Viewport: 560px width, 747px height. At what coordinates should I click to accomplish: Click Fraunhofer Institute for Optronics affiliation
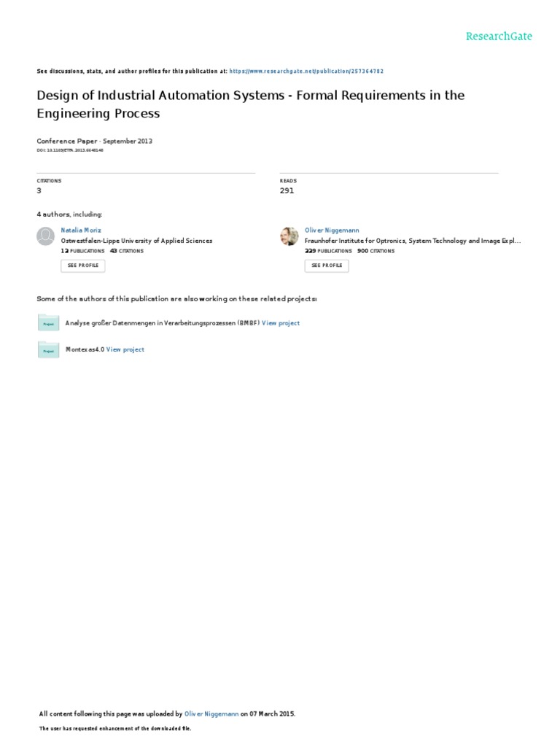point(412,240)
